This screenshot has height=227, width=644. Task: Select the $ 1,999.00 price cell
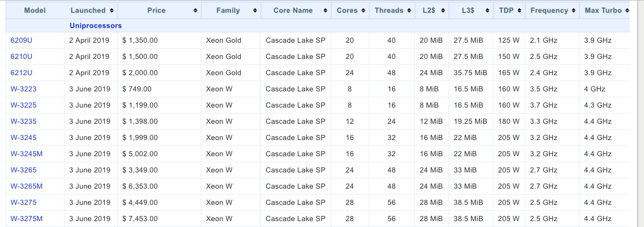[159, 138]
